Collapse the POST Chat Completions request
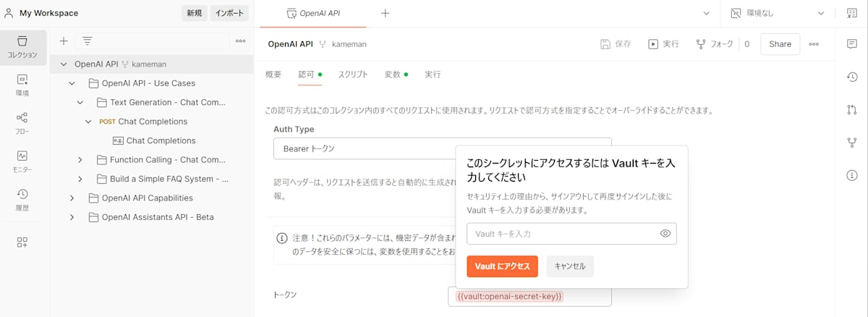The height and width of the screenshot is (317, 868). (x=88, y=122)
